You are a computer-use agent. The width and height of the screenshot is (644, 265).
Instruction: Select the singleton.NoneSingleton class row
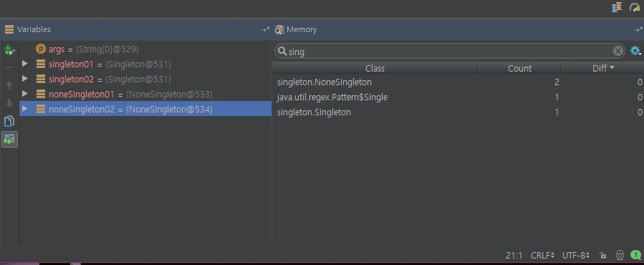point(458,82)
